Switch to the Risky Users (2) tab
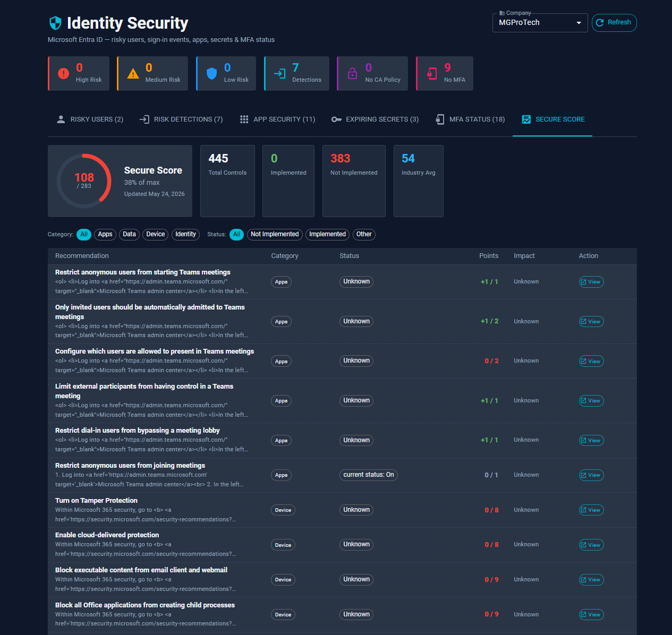Viewport: 672px width, 635px height. tap(90, 119)
